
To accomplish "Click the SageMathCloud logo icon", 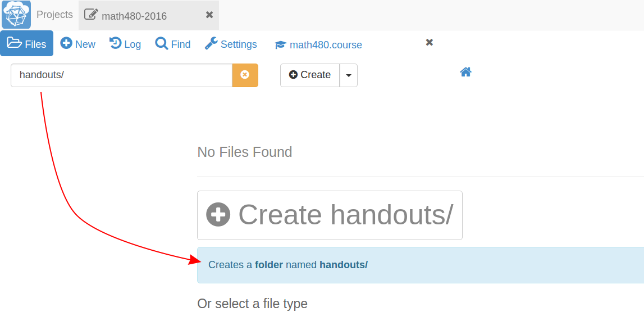I will 16,15.
